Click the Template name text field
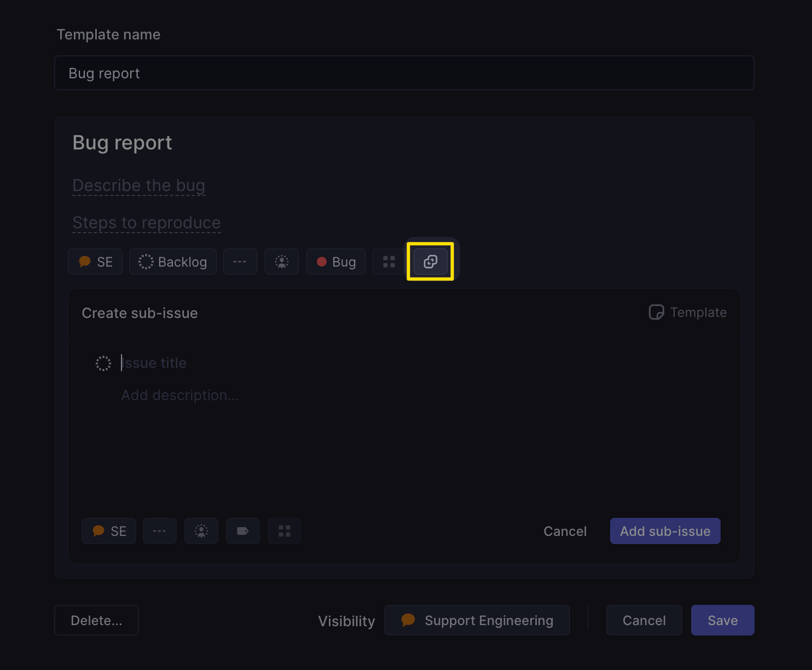 404,73
